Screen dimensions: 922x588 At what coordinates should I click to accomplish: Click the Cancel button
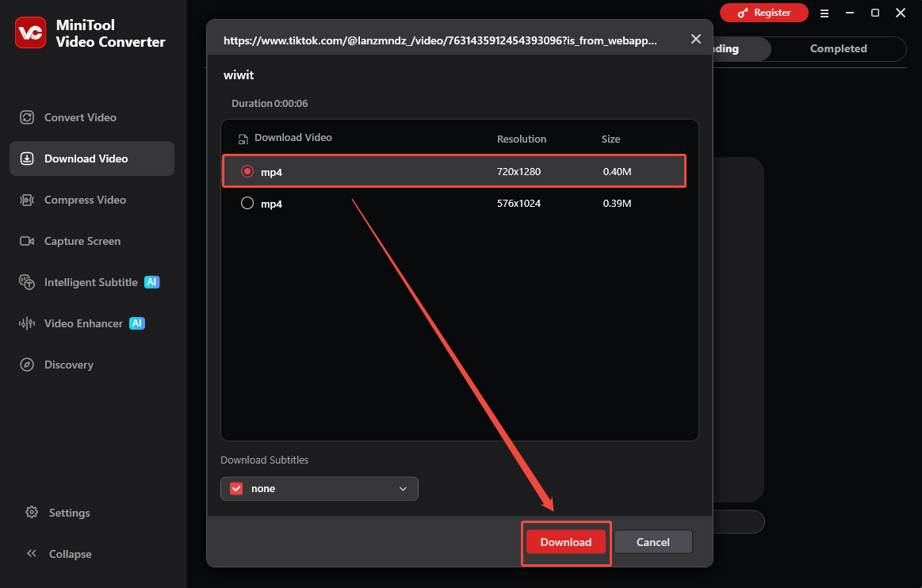point(652,542)
